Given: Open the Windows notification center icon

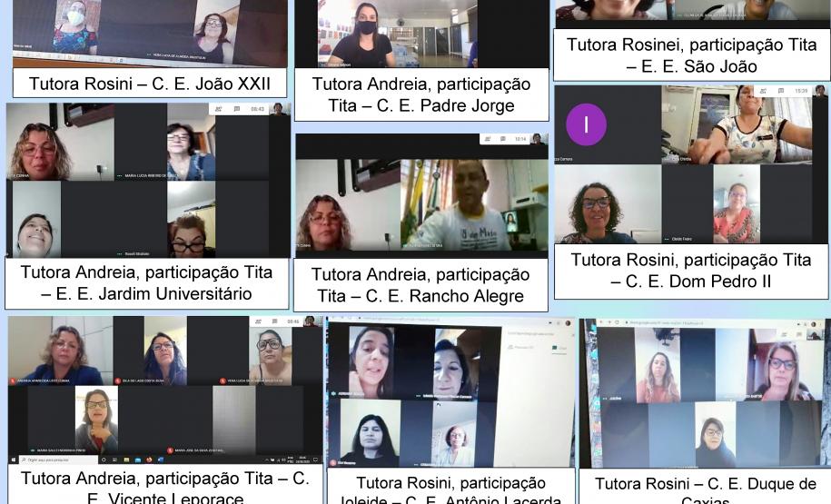Looking at the screenshot, I should 315,460.
